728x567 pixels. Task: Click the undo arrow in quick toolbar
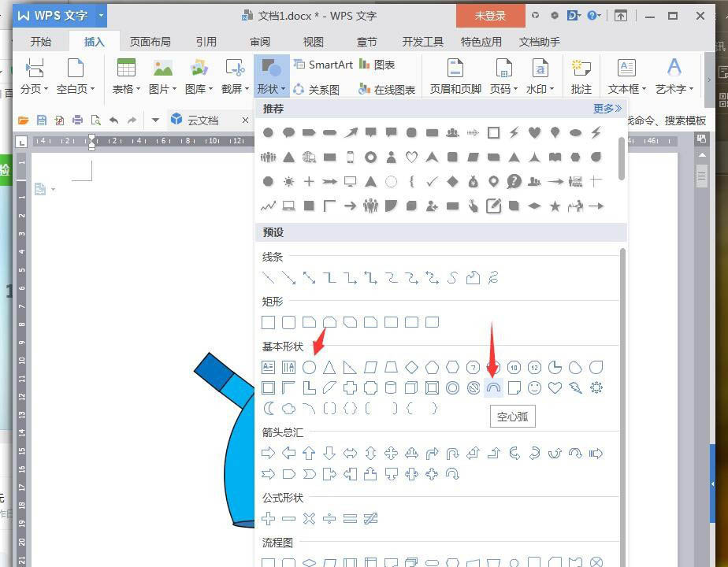click(x=113, y=120)
